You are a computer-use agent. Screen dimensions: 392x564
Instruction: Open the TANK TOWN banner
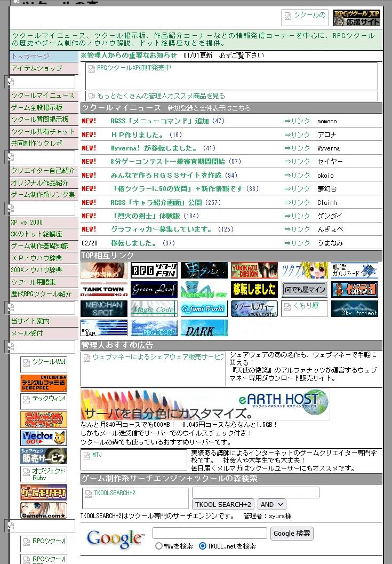point(104,290)
